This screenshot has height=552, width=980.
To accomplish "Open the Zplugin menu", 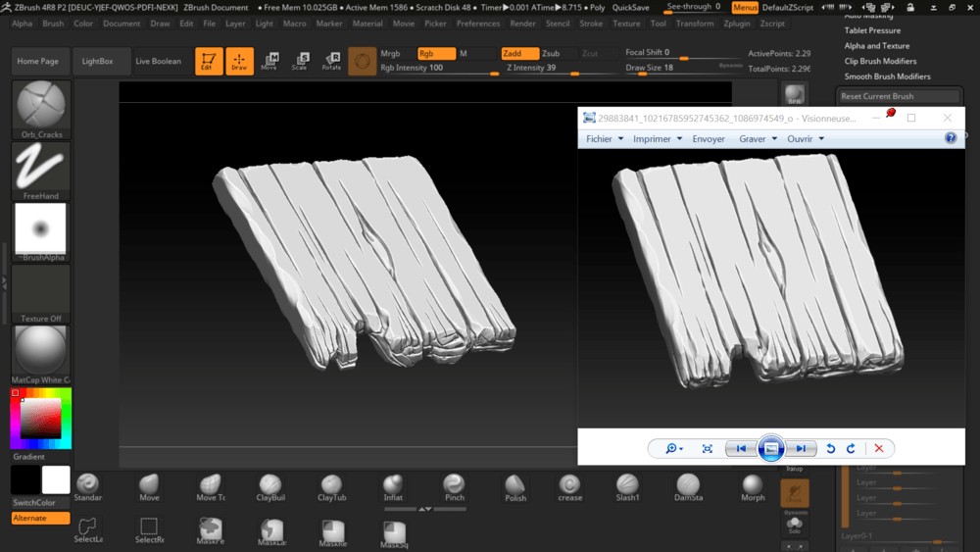I will [x=737, y=24].
